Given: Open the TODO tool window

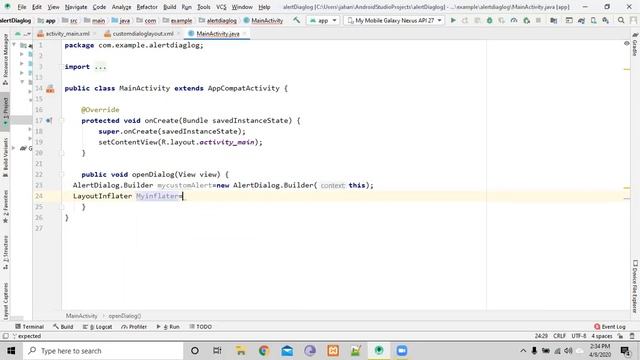Looking at the screenshot, I should (x=200, y=327).
